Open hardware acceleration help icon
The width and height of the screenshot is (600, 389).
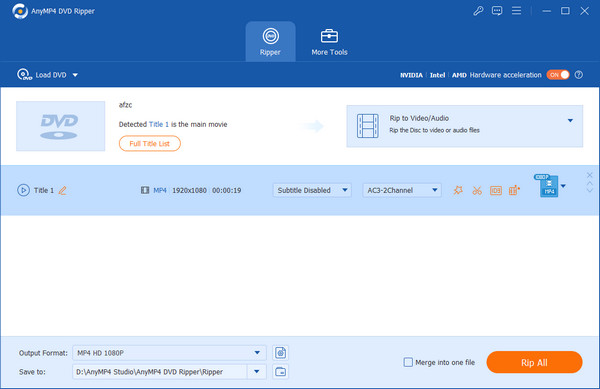(x=579, y=75)
